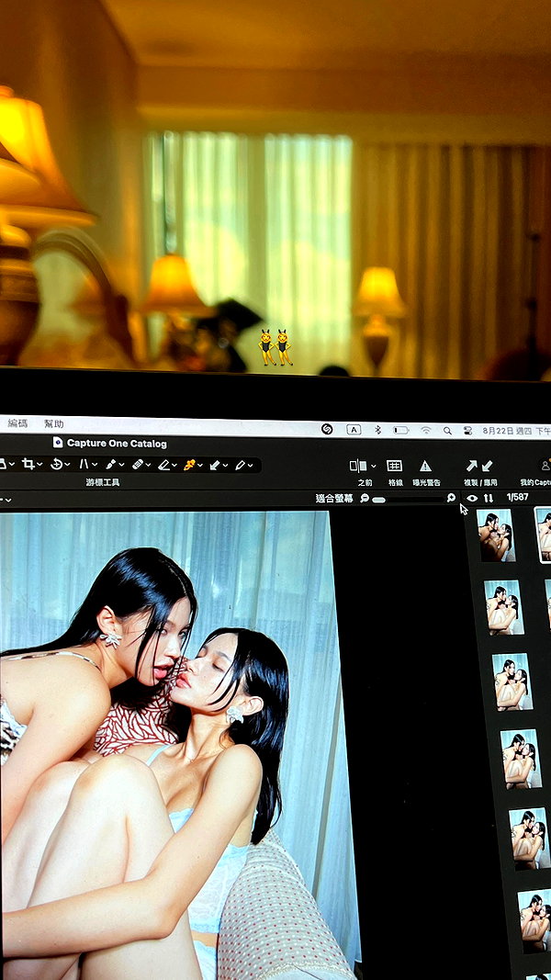
Task: Expand the erase tool dropdown arrow
Action: (x=174, y=465)
